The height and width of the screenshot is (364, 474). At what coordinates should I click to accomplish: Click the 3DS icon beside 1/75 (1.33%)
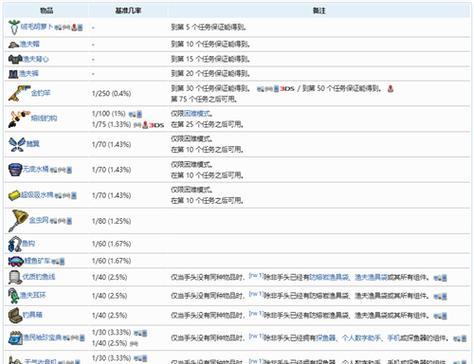click(x=156, y=125)
